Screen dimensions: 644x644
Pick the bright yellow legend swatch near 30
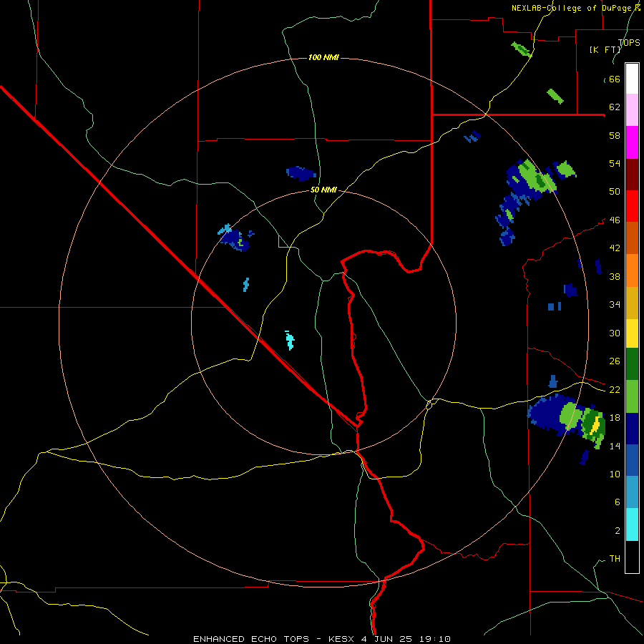click(x=632, y=333)
